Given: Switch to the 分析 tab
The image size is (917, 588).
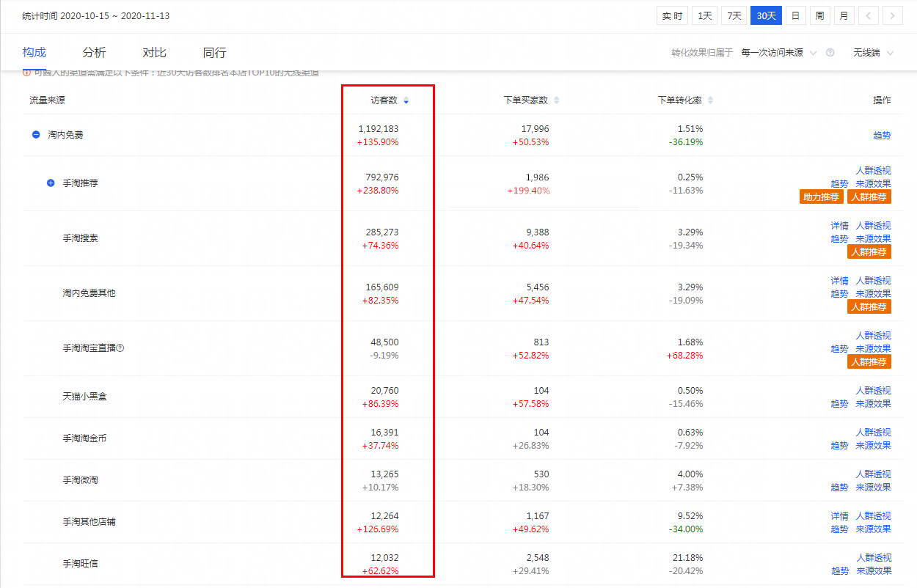Looking at the screenshot, I should (94, 53).
